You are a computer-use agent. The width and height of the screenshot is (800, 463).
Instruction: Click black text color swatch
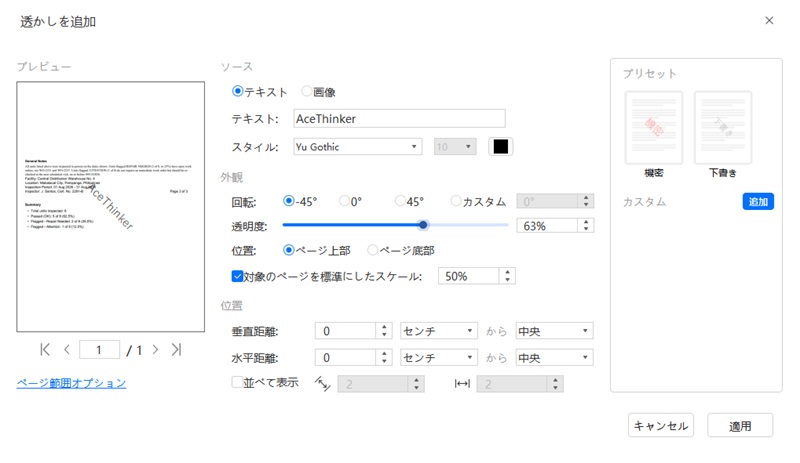(x=501, y=147)
